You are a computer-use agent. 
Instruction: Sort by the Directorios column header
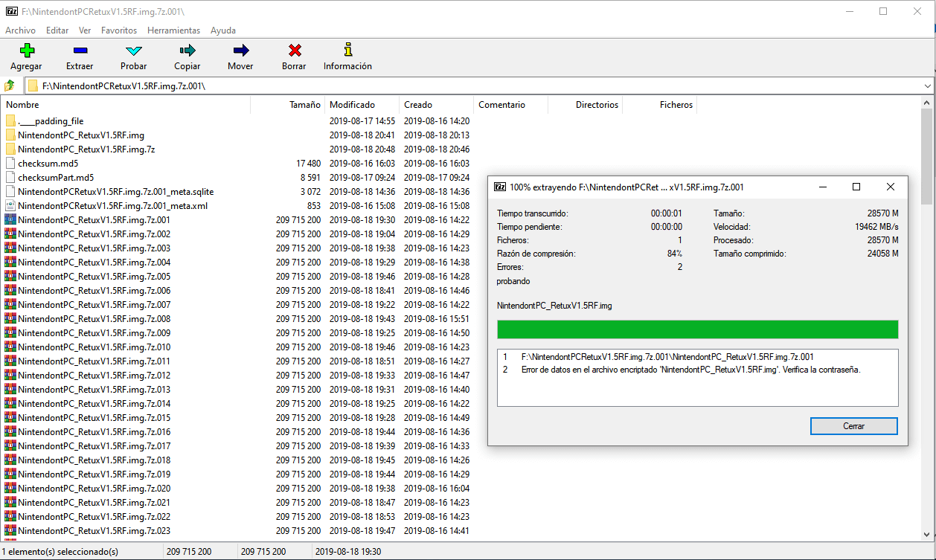(585, 105)
